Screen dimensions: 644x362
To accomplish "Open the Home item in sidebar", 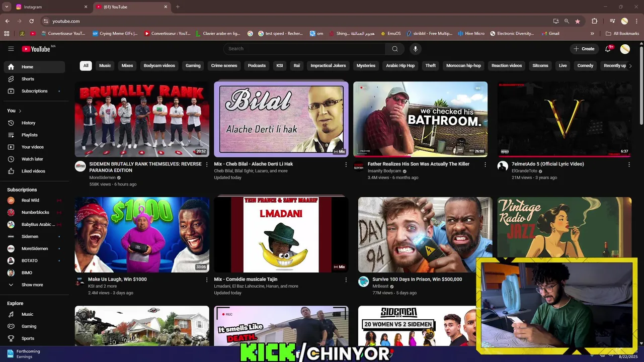I will tap(34, 67).
